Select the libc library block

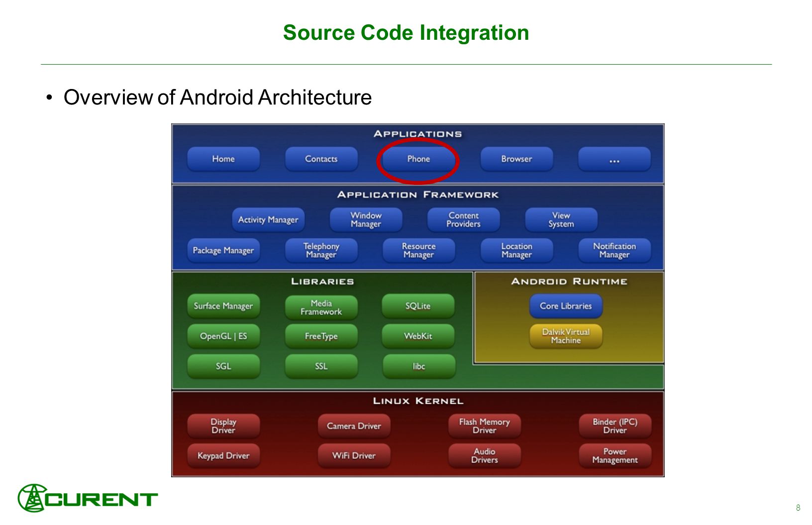[x=419, y=366]
